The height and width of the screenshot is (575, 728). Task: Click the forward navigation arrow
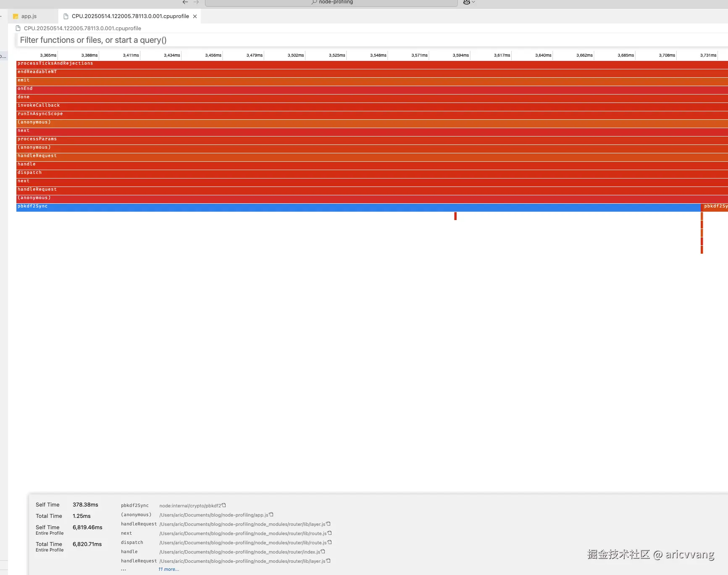point(196,2)
